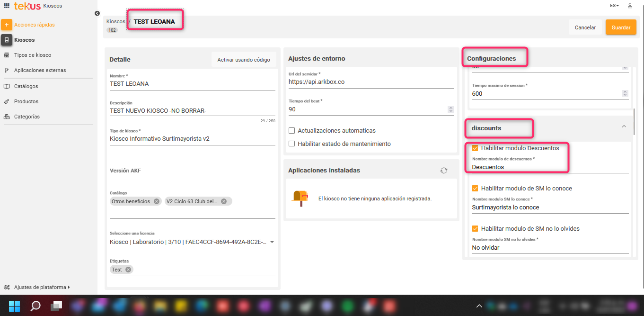Go to Productos in the sidebar
644x316 pixels.
pyautogui.click(x=26, y=101)
